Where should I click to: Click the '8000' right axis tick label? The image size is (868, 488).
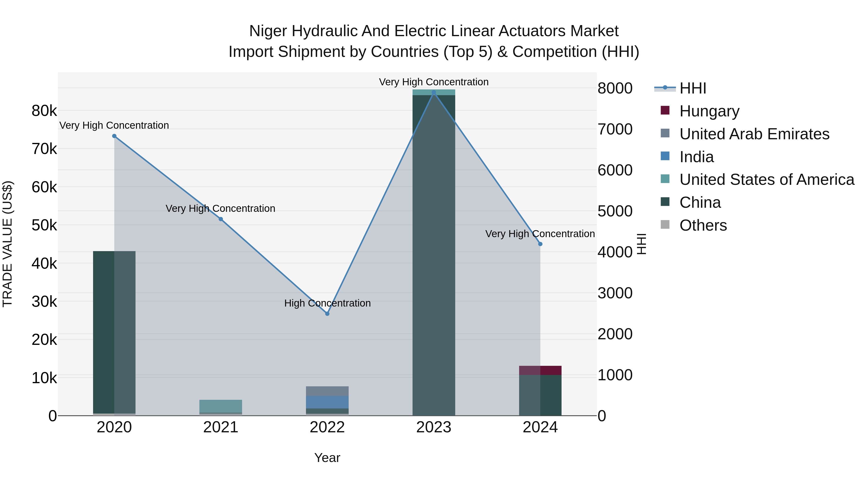tap(615, 88)
